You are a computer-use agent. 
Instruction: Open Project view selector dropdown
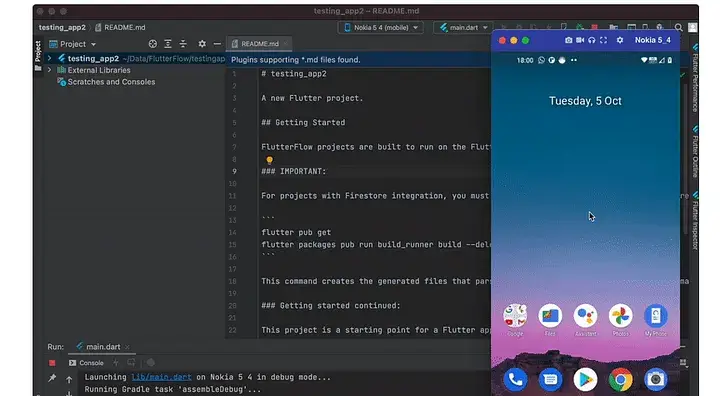click(x=73, y=44)
